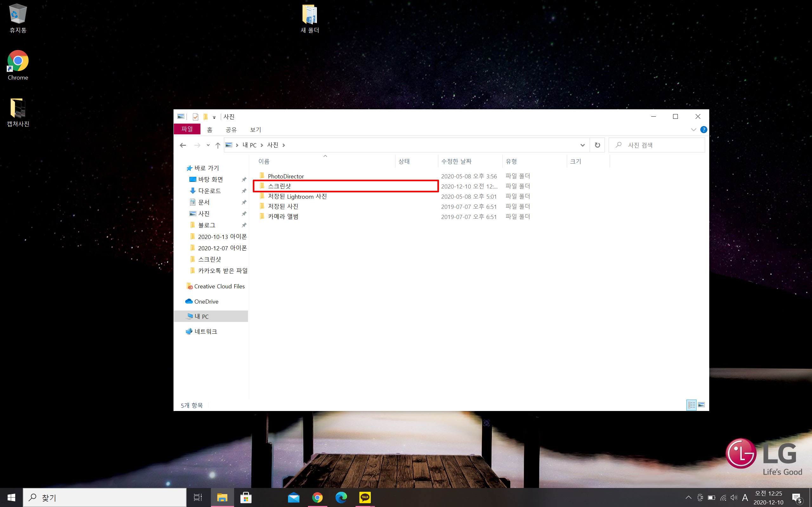Toggle the IME language indicator A
This screenshot has width=812, height=507.
tap(745, 497)
